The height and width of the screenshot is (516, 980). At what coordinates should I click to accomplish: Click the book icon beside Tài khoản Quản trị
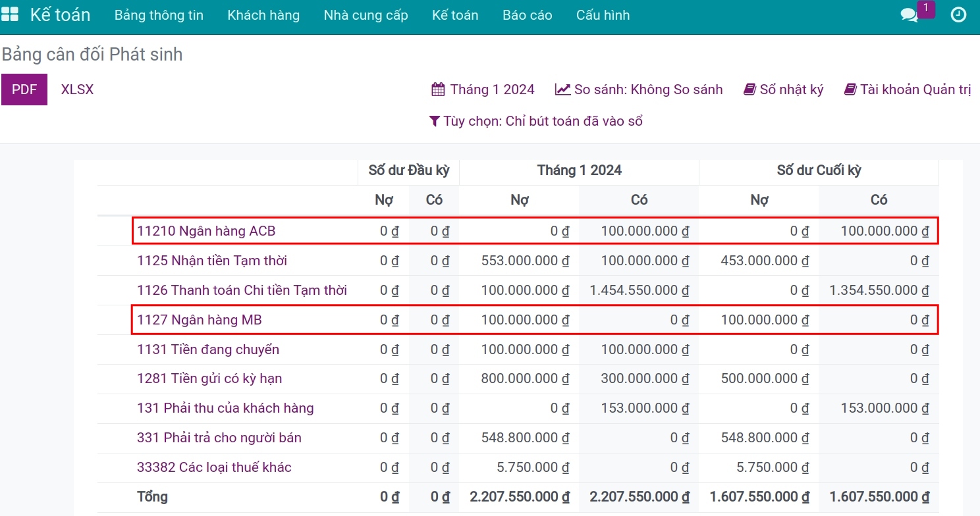point(850,90)
